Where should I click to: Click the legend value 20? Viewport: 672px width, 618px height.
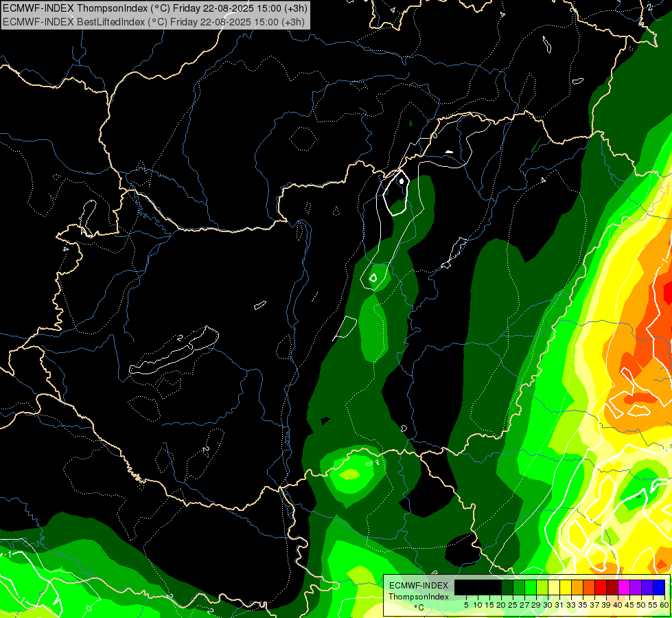[501, 605]
